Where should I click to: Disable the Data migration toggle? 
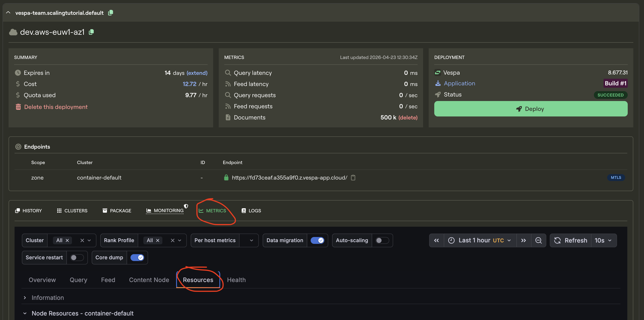[x=318, y=240]
